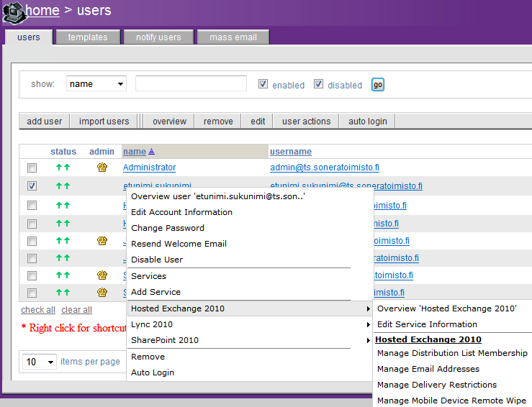Open admin@ts.soneratoimisto.fi username link
532x407 pixels.
point(325,168)
